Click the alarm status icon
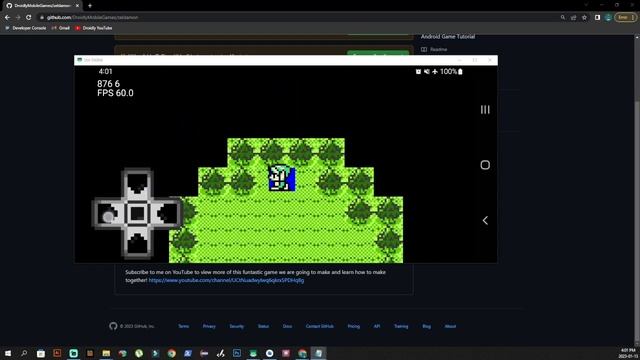The height and width of the screenshot is (360, 640). pos(418,71)
